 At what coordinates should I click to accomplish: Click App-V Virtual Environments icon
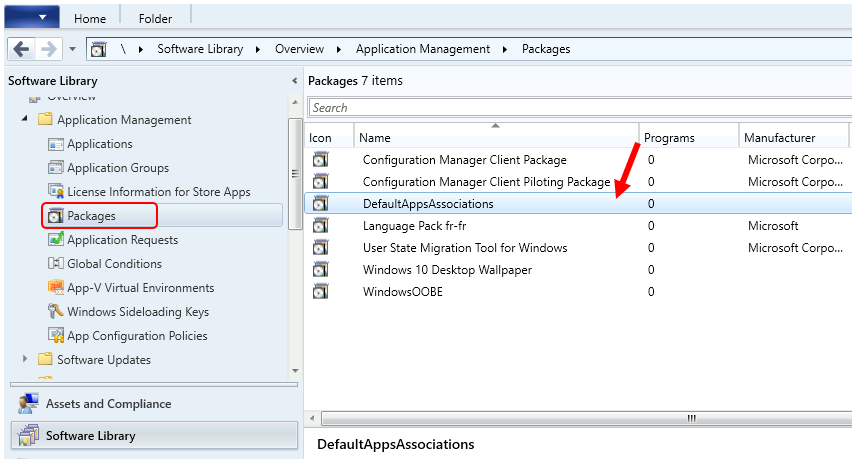click(x=55, y=287)
